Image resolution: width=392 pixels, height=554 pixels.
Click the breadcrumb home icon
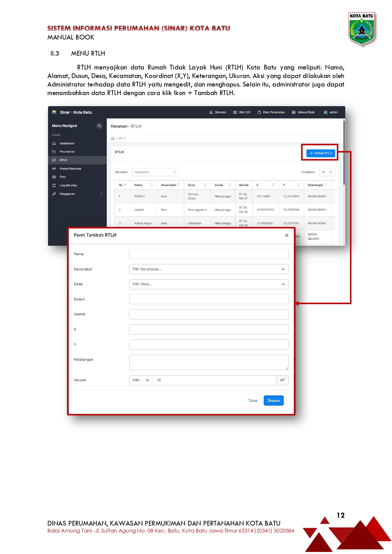[x=113, y=138]
